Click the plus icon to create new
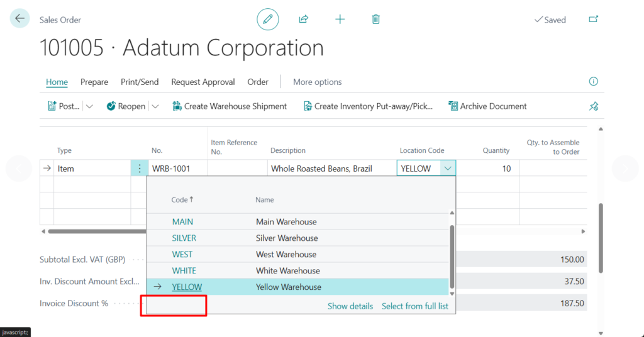The width and height of the screenshot is (644, 337). click(x=340, y=19)
